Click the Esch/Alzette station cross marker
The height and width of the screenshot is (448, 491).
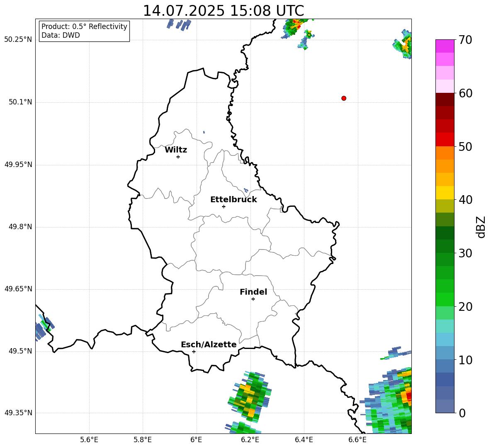coord(194,351)
